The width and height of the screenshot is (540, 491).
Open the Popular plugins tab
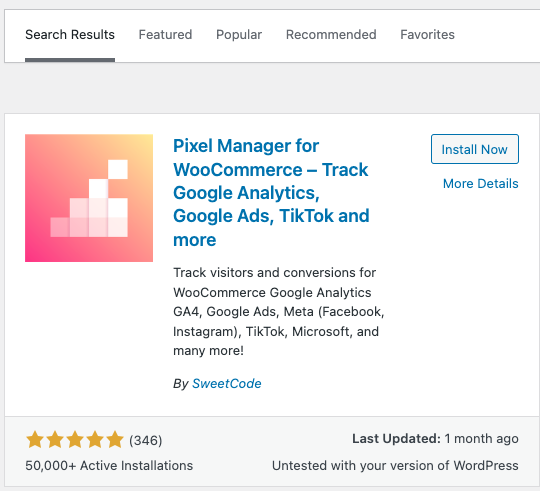[239, 35]
